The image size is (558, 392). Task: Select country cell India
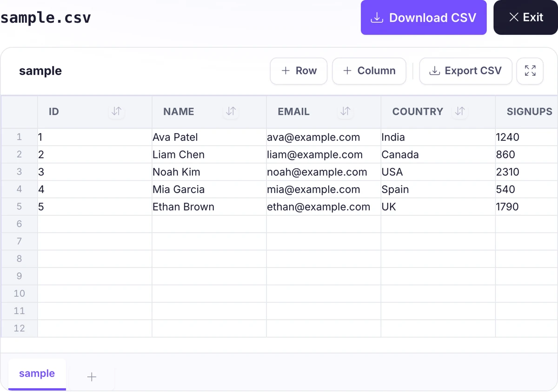tap(438, 137)
